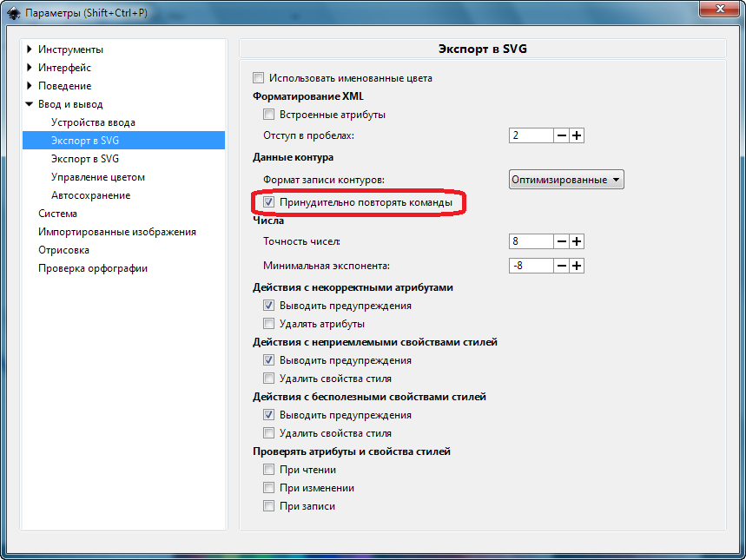Uncheck Принудительно повторять команды
This screenshot has height=560, width=746.
268,202
